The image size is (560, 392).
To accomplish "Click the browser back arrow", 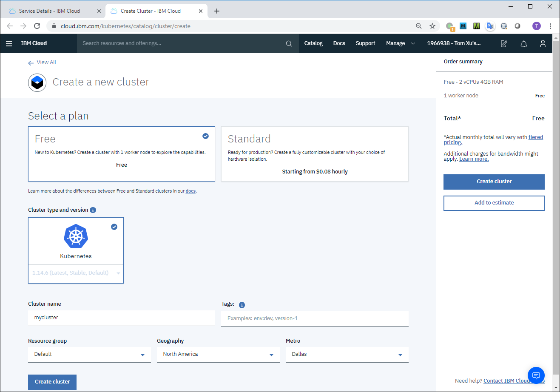I will (10, 26).
